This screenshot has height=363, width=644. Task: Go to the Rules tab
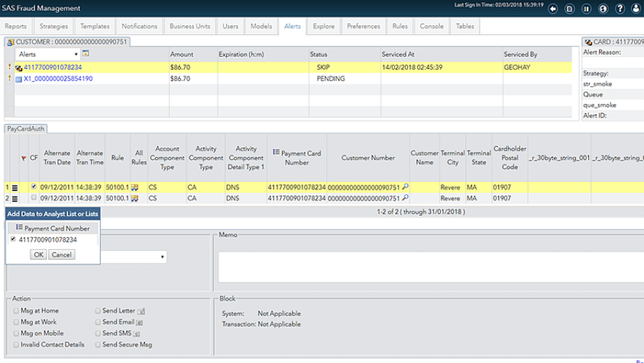click(399, 26)
